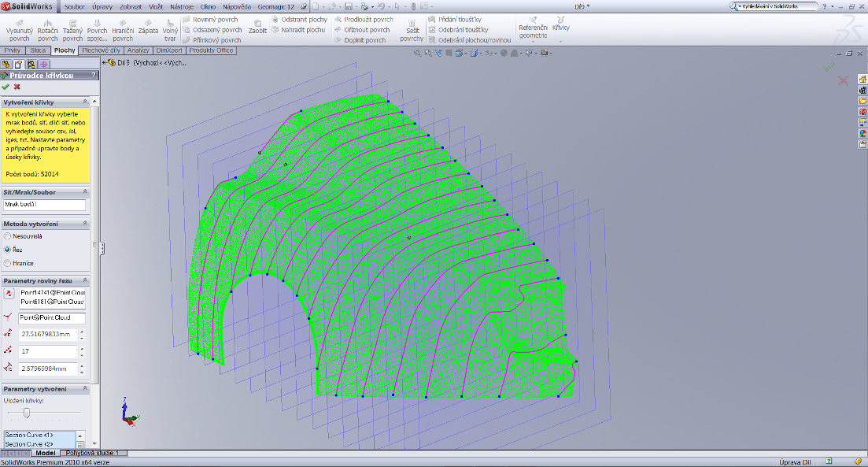Choose the Řez creation method
The image size is (868, 467).
[8, 249]
